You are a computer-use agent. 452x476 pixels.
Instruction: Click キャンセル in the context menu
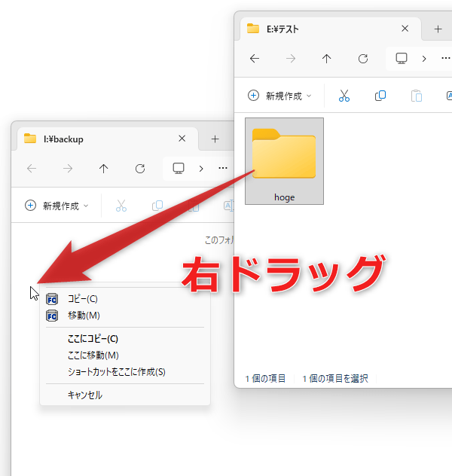pyautogui.click(x=125, y=395)
